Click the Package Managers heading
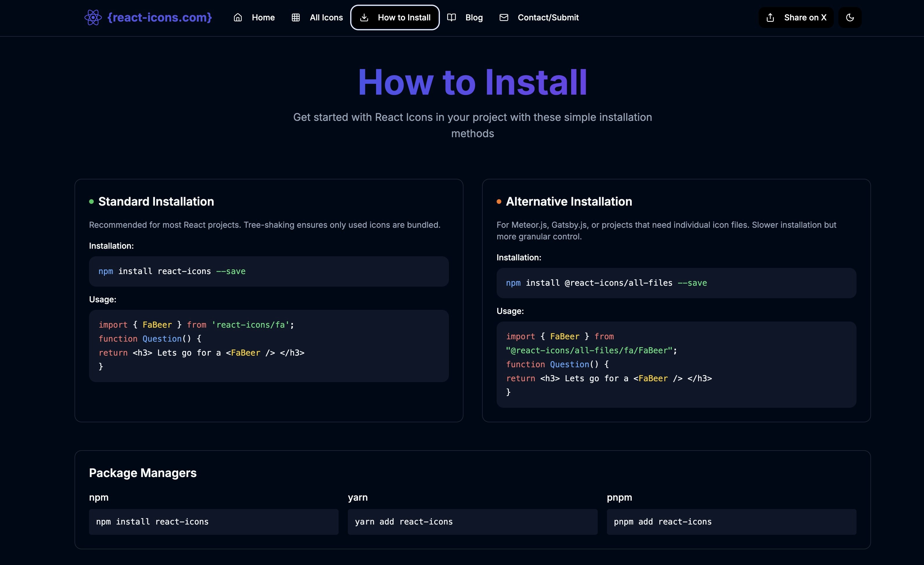Viewport: 924px width, 565px height. (x=142, y=473)
